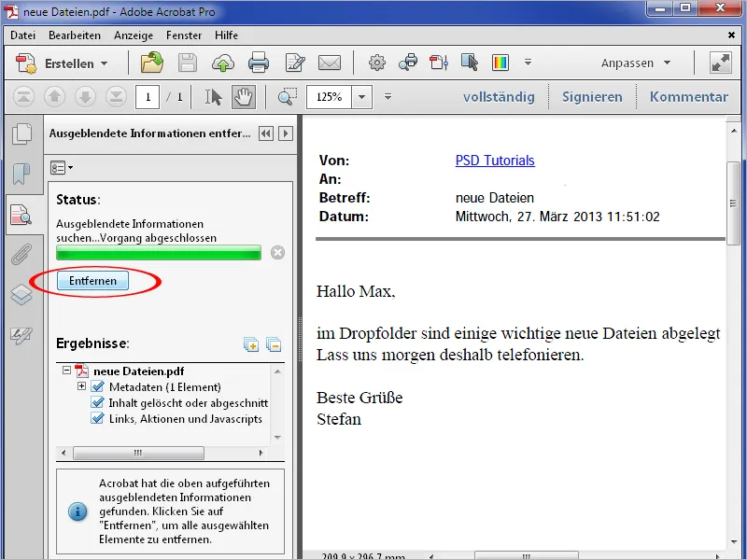Click the edit text and pencil icon

click(294, 63)
